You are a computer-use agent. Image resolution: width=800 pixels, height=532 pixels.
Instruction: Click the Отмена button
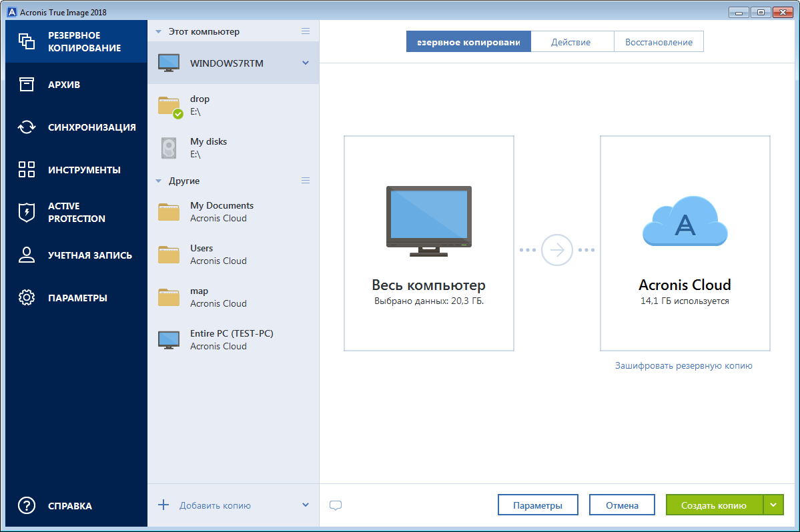[622, 505]
